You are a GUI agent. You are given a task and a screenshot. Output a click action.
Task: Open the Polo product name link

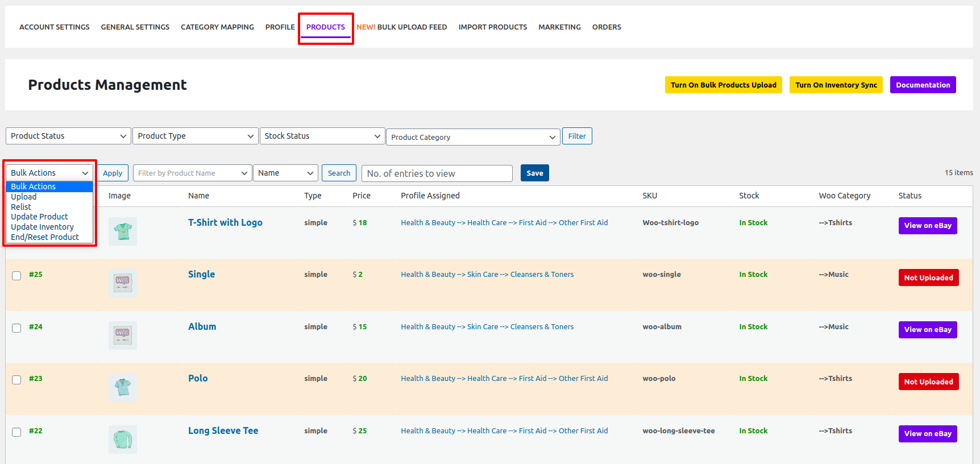tap(198, 378)
